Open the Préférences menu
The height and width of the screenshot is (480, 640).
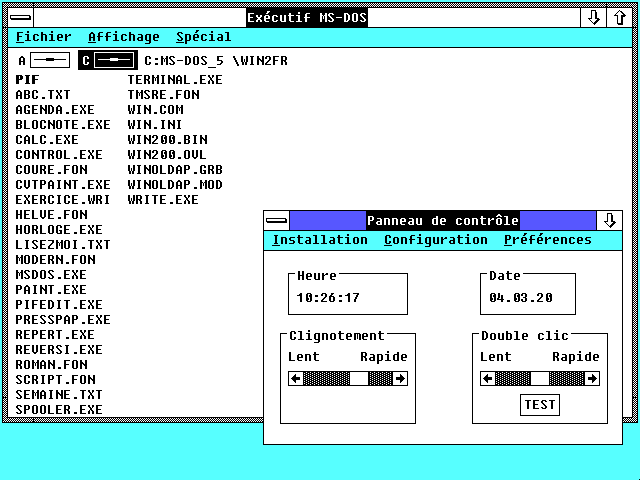[x=547, y=240]
